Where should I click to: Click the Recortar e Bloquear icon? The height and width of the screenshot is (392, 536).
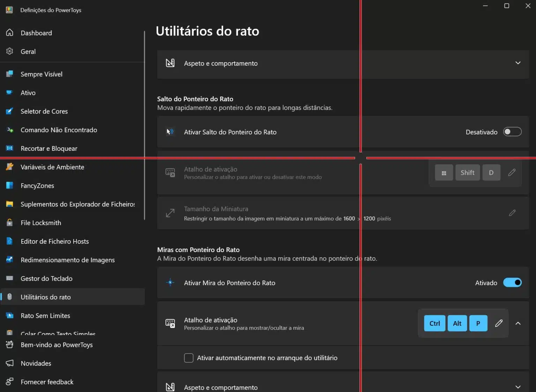click(10, 148)
